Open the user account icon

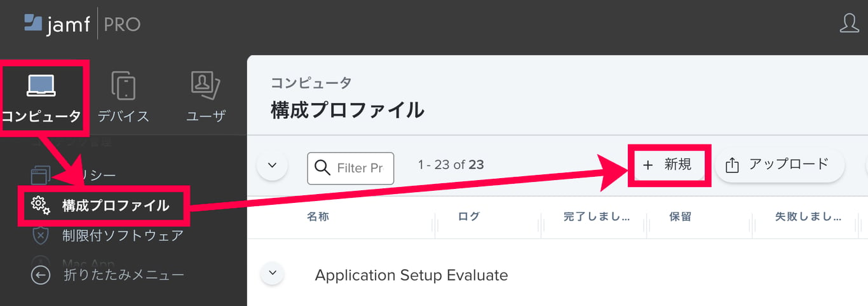coord(850,23)
